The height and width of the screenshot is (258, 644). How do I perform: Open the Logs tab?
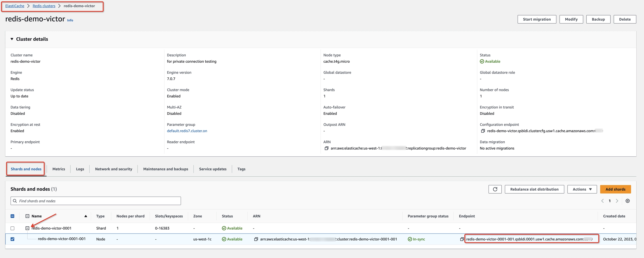point(80,169)
